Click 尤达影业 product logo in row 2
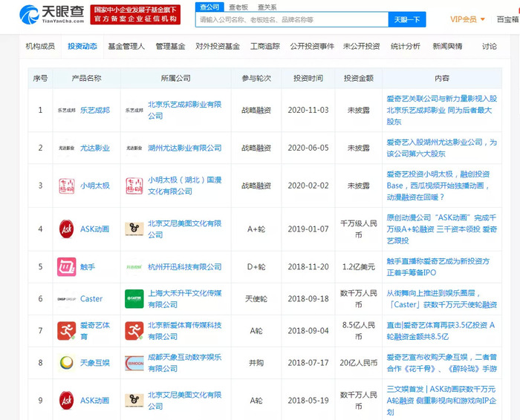 pos(67,148)
